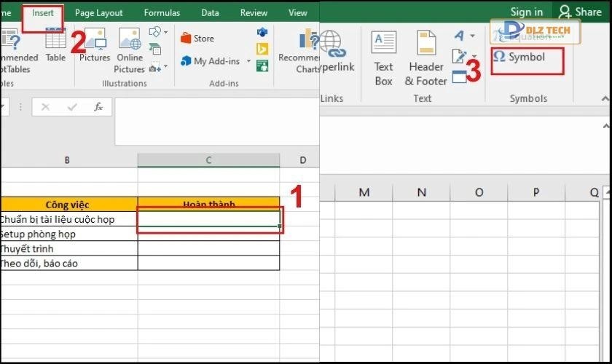Switch to the Formulas tab
612x364 pixels.
coord(161,13)
